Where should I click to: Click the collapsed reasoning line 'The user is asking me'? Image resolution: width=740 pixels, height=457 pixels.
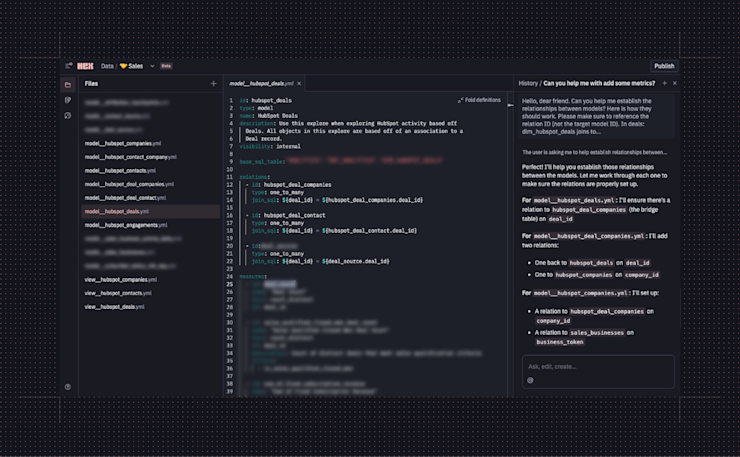[594, 152]
